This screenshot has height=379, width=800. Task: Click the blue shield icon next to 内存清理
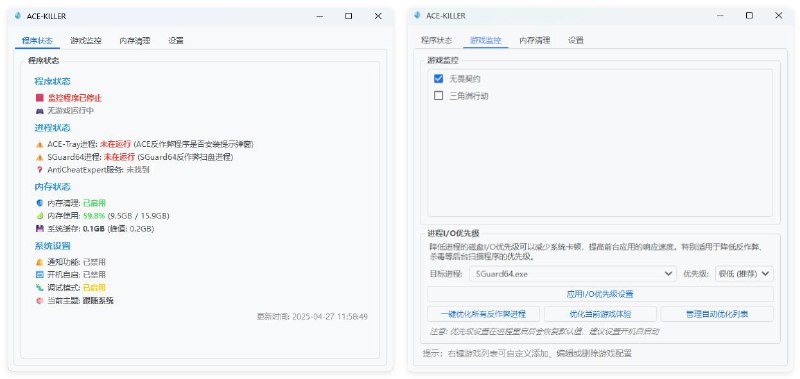pyautogui.click(x=40, y=203)
